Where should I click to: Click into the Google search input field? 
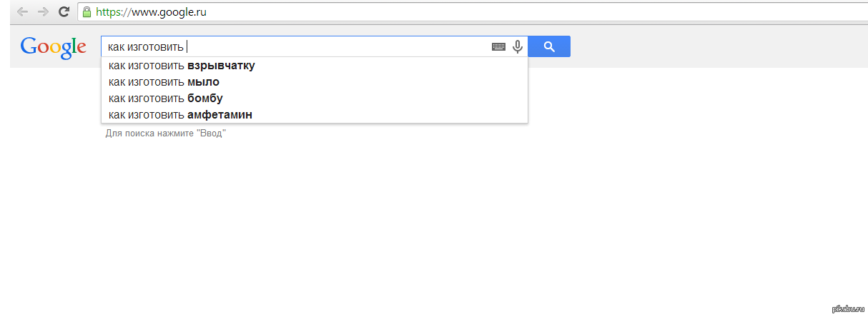(x=336, y=47)
